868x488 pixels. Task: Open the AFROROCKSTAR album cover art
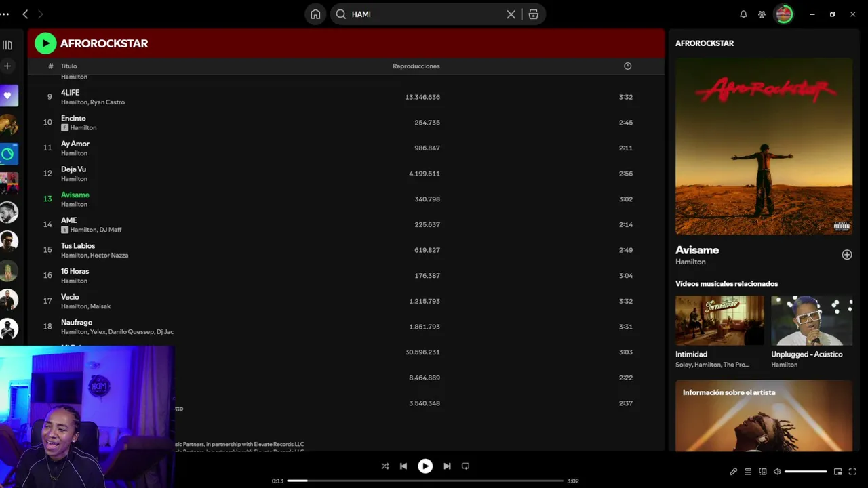[764, 146]
